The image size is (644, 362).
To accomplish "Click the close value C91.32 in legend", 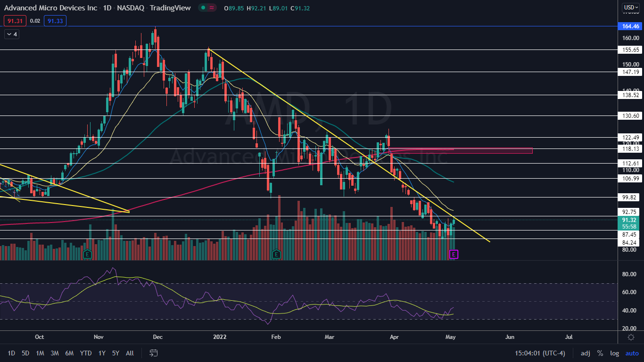I will pyautogui.click(x=300, y=8).
